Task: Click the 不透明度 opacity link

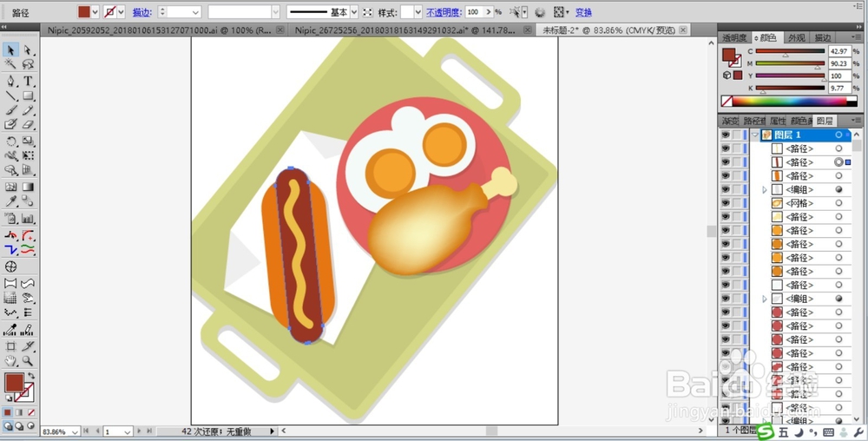Action: tap(444, 12)
